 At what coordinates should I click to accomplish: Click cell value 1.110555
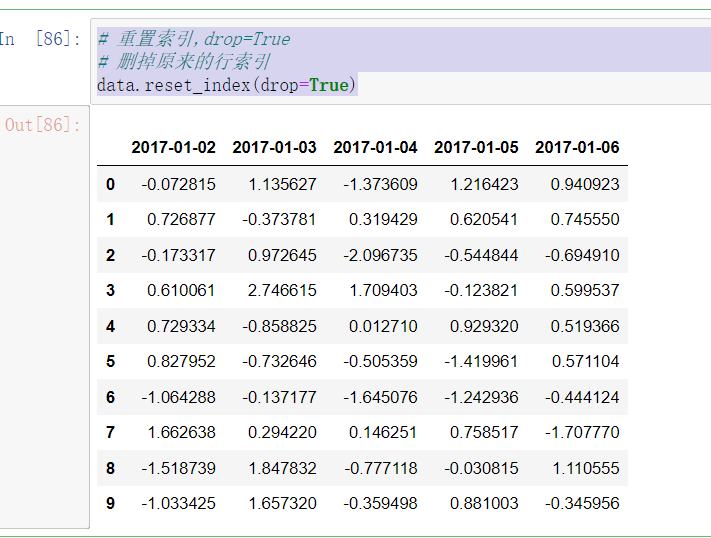coord(585,468)
